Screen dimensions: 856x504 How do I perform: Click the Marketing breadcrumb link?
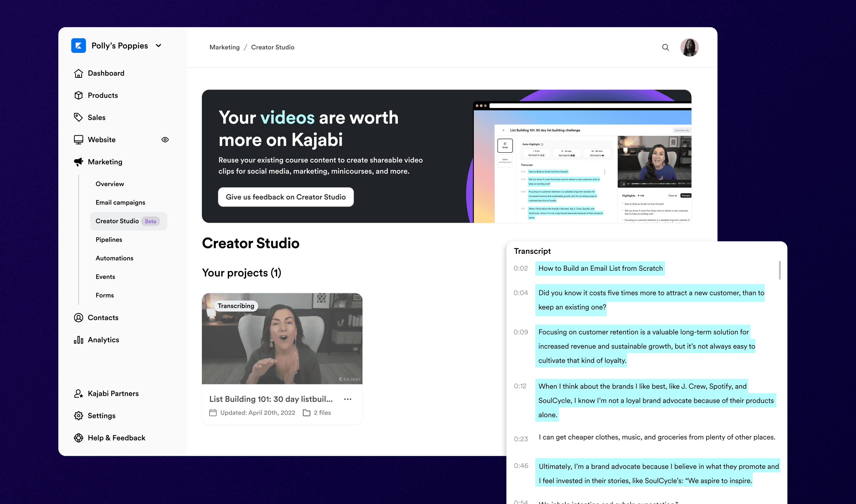click(224, 47)
